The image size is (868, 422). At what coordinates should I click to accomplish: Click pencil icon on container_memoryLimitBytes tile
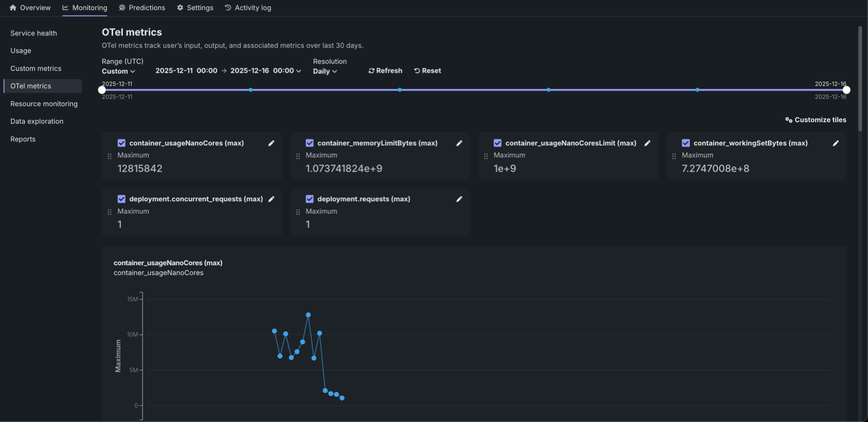[459, 143]
